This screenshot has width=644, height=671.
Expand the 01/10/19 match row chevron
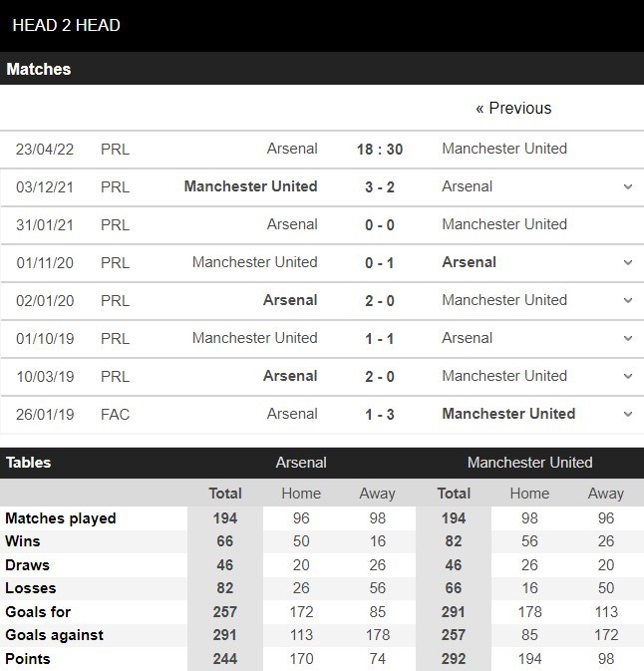pos(627,338)
